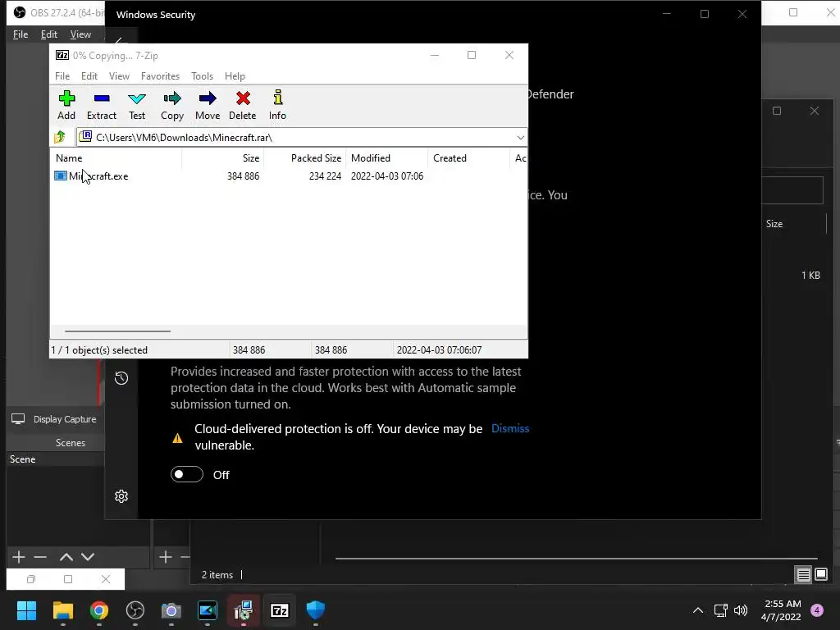Open the OBS View menu

tap(80, 34)
